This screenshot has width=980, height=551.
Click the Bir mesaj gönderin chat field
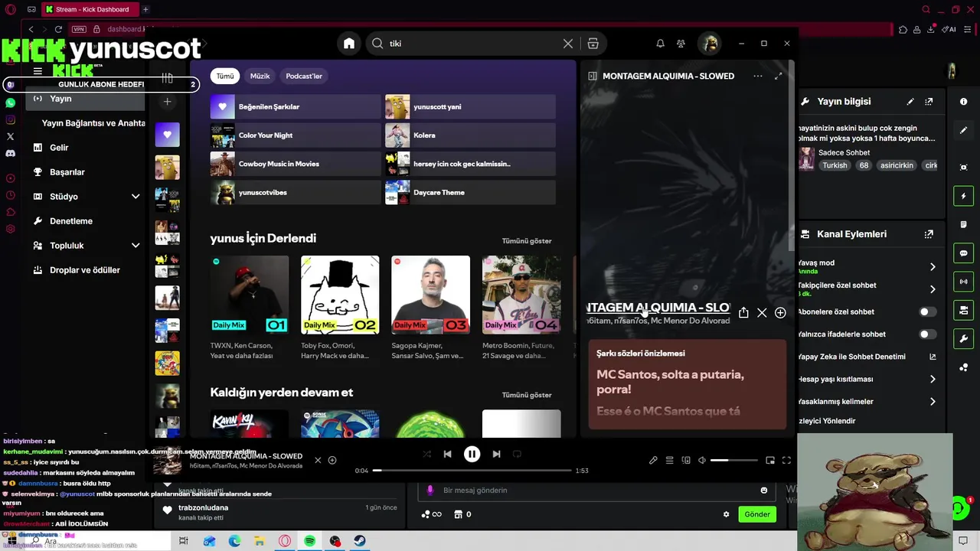[x=597, y=490]
